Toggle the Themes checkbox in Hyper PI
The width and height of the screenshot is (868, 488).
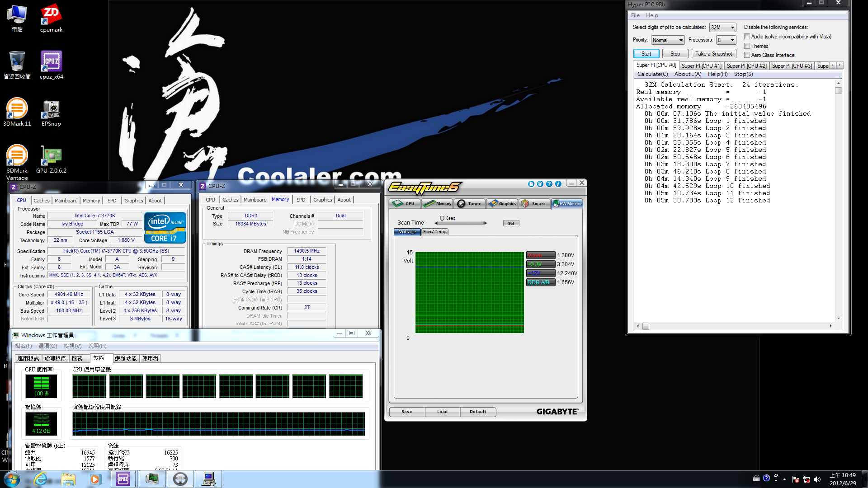pyautogui.click(x=747, y=46)
